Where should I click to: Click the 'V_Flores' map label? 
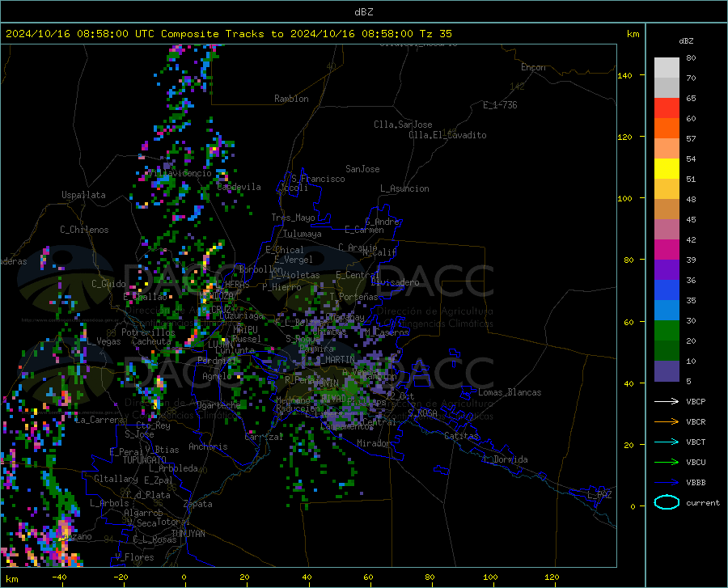point(134,557)
